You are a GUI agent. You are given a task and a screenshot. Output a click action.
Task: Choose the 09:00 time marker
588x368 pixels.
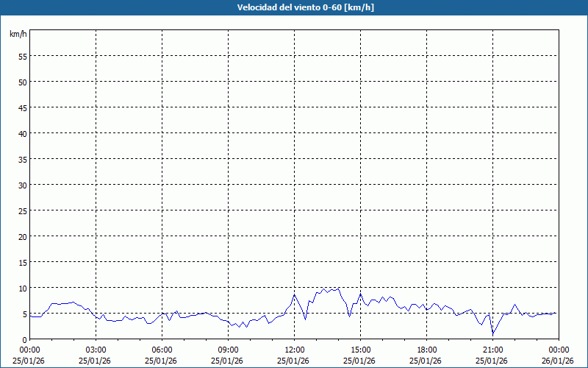(x=228, y=350)
